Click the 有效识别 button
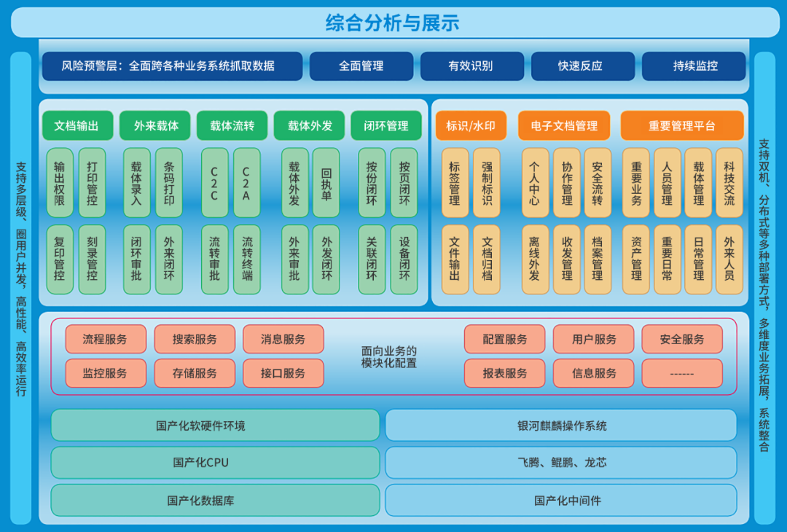This screenshot has width=787, height=532. click(x=471, y=66)
